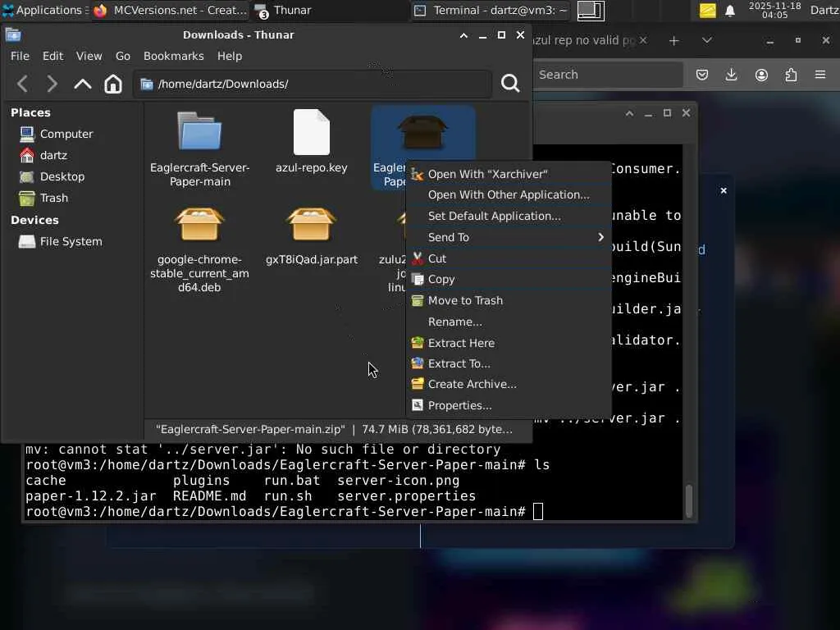Open Properties from context menu
The height and width of the screenshot is (630, 840).
pos(509,405)
